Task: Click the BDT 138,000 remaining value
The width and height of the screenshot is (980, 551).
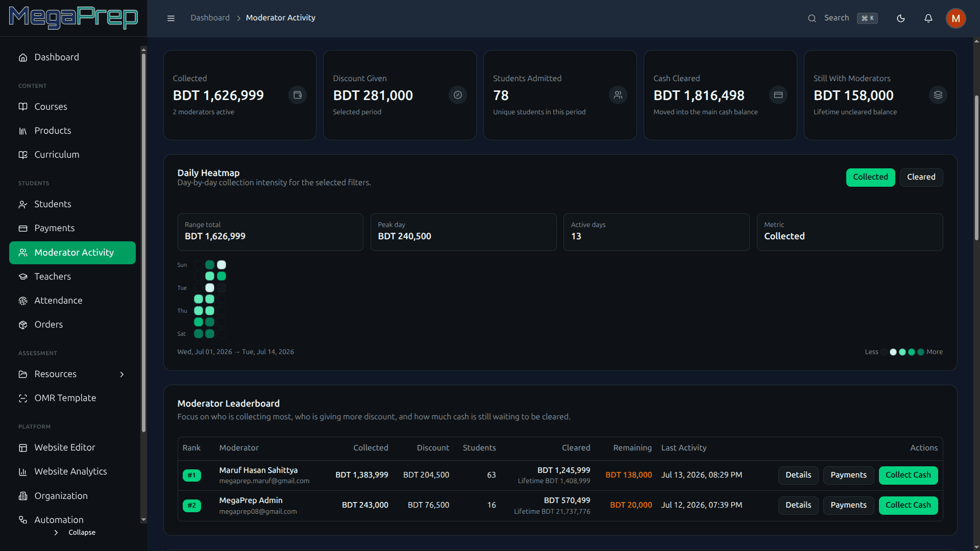Action: click(x=629, y=475)
